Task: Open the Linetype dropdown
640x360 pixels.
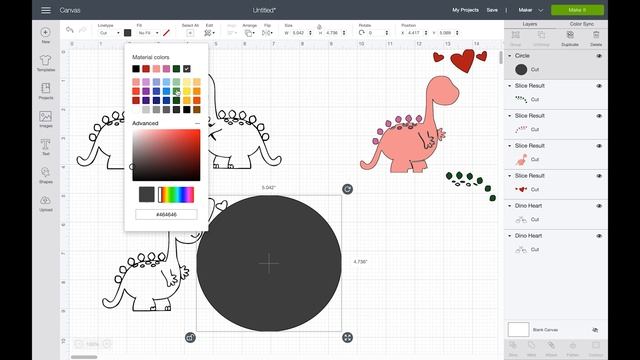Action: [109, 33]
